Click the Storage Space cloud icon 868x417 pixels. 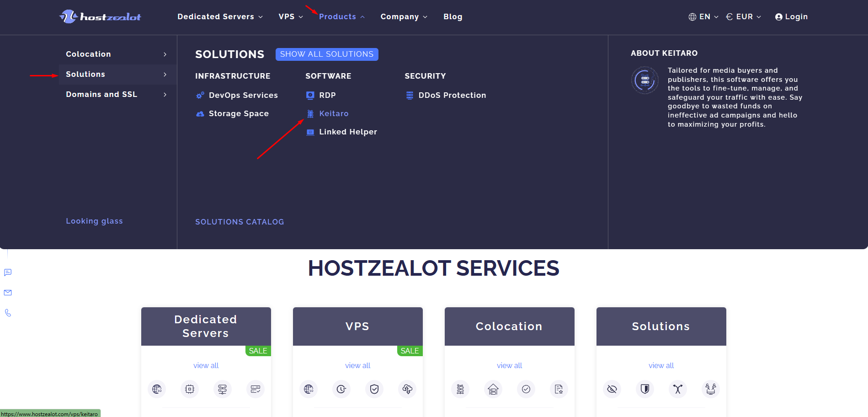click(x=200, y=114)
